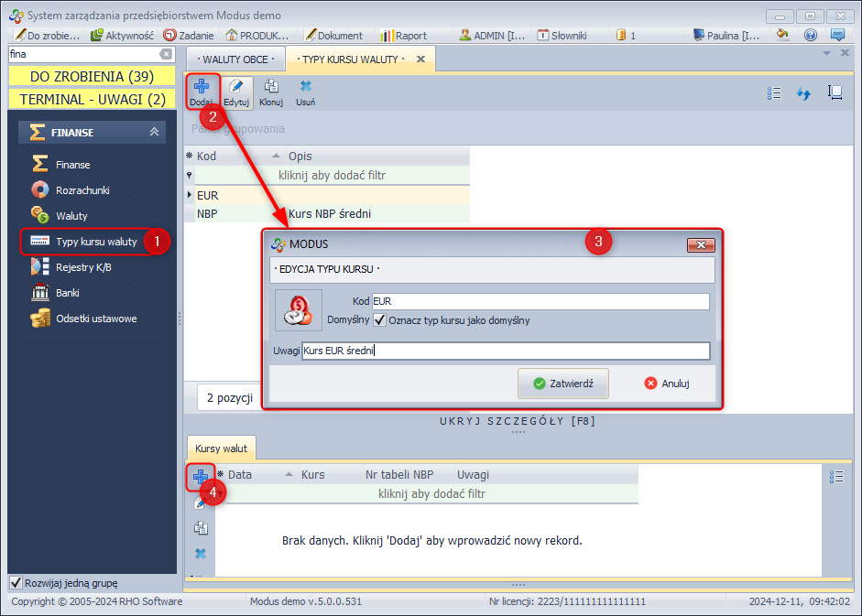Collapse the FINANSE sidebar group
Image resolution: width=862 pixels, height=616 pixels.
[154, 133]
